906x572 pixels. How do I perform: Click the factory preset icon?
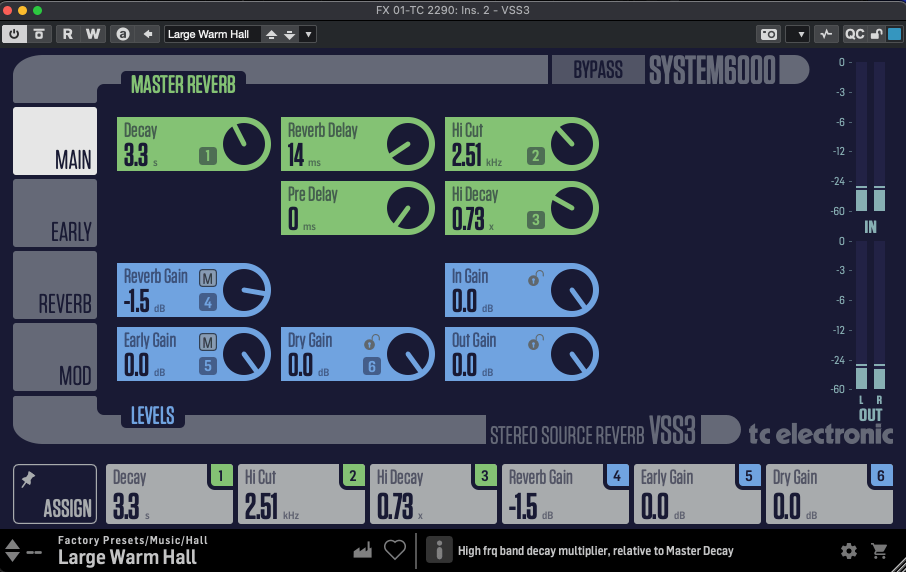[363, 550]
